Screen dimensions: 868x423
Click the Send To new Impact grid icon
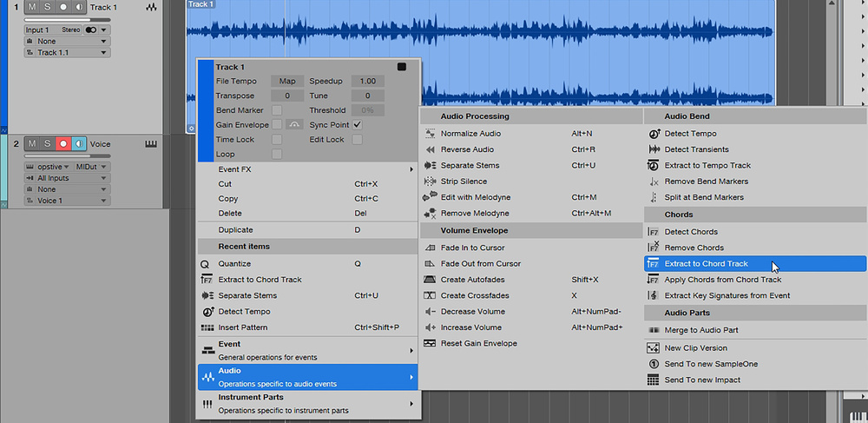click(x=654, y=380)
